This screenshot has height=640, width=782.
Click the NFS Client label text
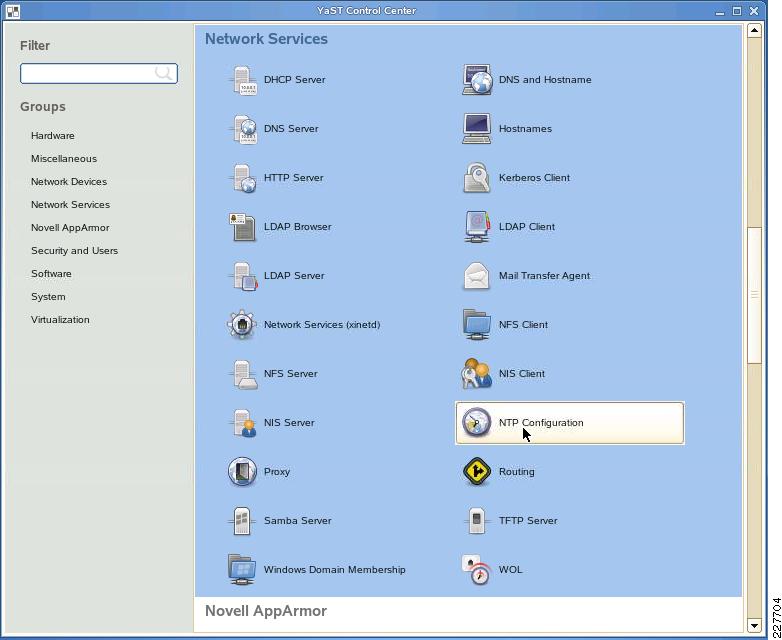click(523, 324)
